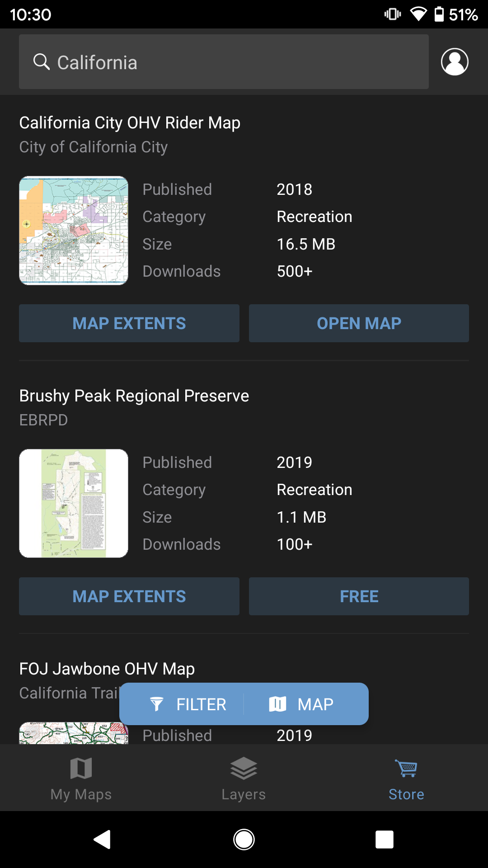Viewport: 488px width, 868px height.
Task: Open California City OHV Rider Map thumbnail
Action: point(74,231)
